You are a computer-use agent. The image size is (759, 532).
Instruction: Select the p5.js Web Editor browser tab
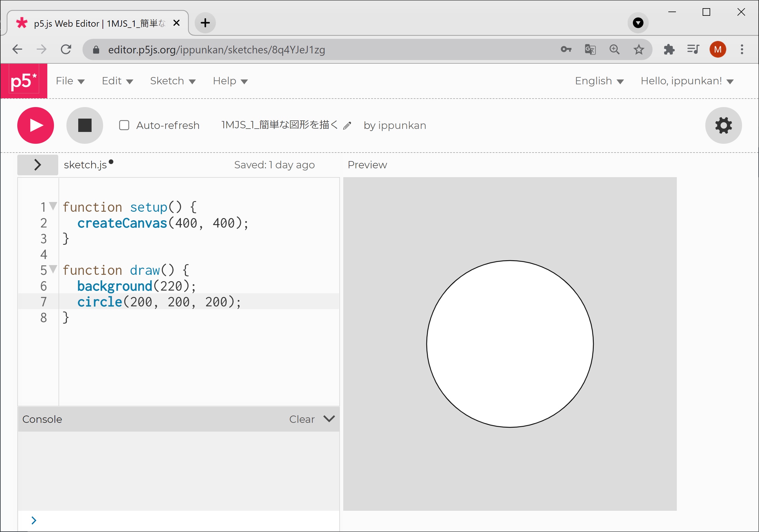tap(98, 23)
